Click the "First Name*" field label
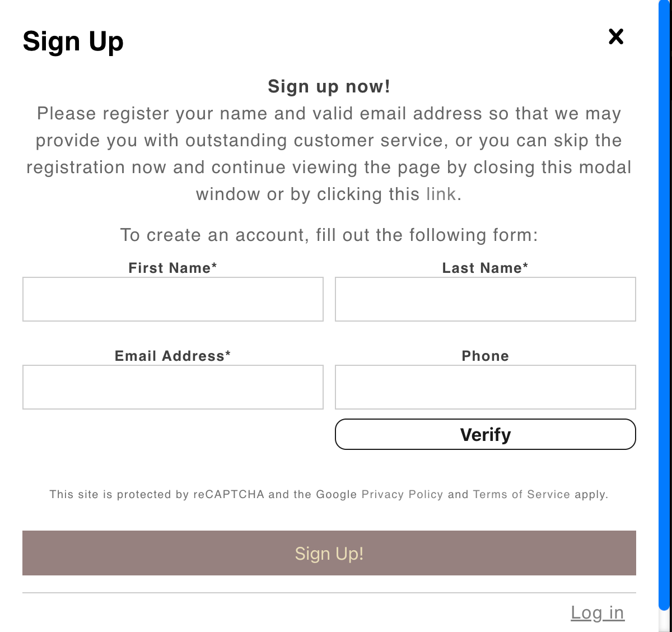The image size is (672, 632). point(172,268)
